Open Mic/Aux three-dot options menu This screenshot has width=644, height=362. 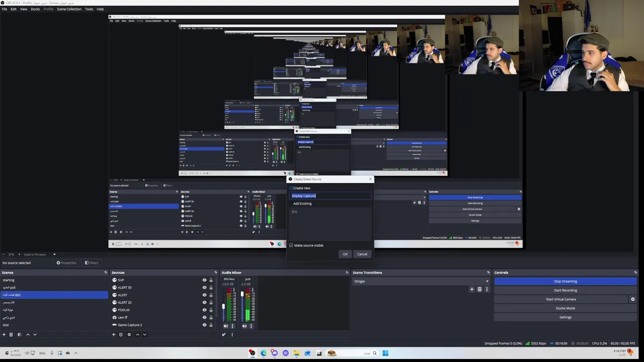232,326
